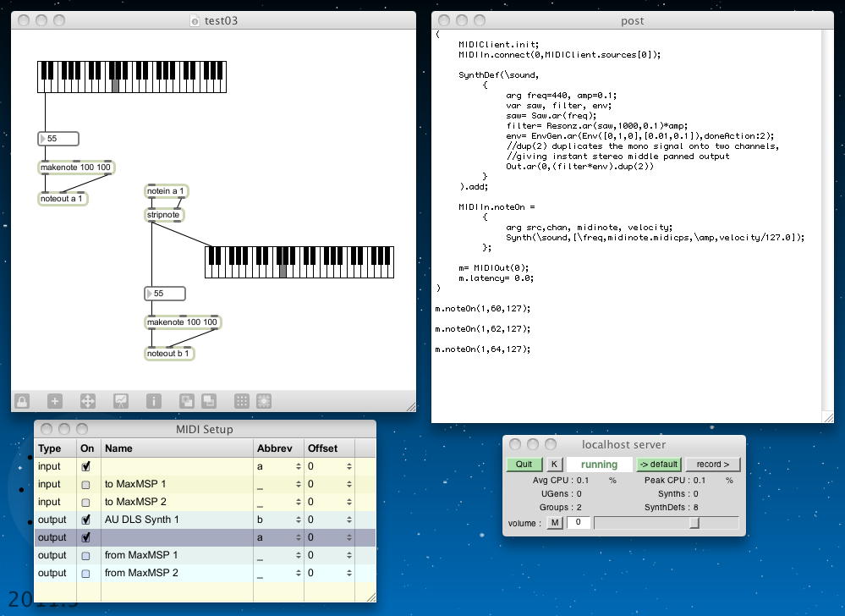This screenshot has width=845, height=616.
Task: Click the 'm.noteOn(1,60,127);' line in post
Action: tap(483, 309)
